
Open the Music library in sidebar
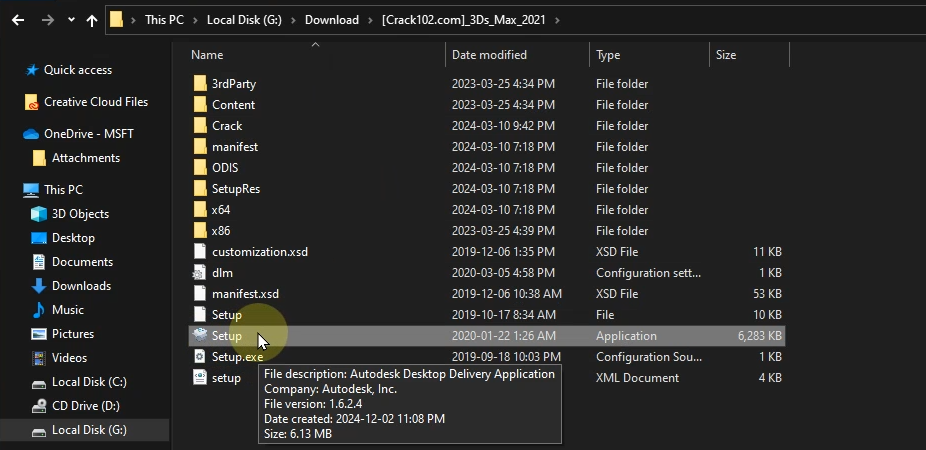pyautogui.click(x=68, y=310)
